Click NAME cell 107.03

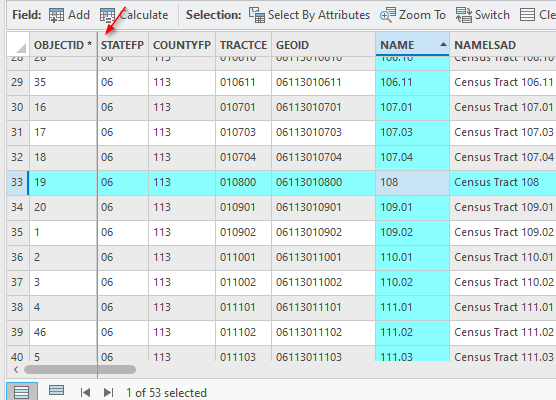pyautogui.click(x=412, y=133)
